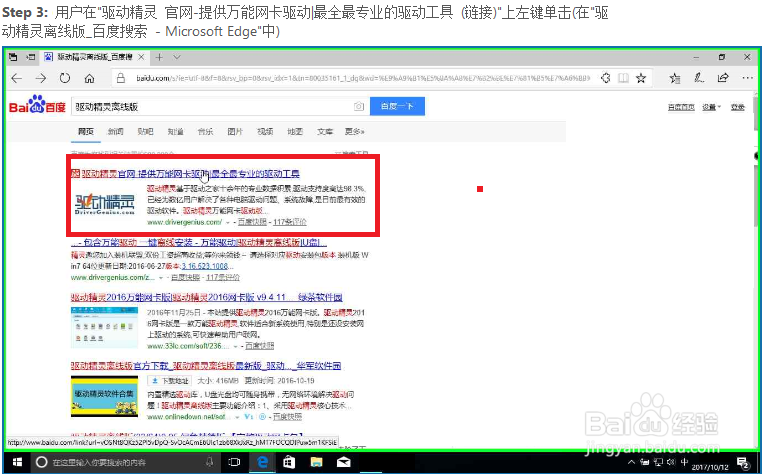Screen dimensions: 763x474
Task: Open the Edge Hub favorites list icon
Action: point(675,78)
